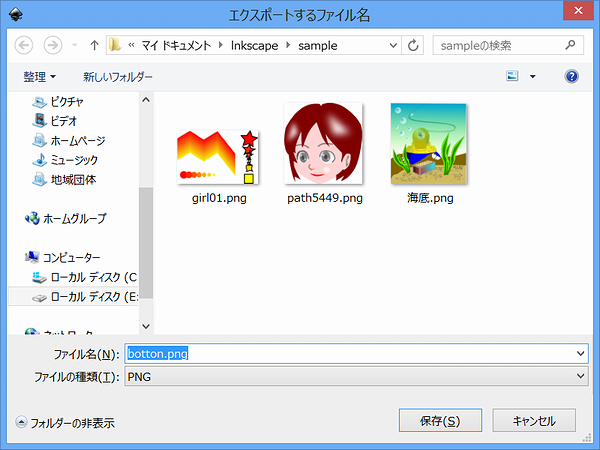The image size is (600, 450).
Task: Click the Forward navigation arrow
Action: [52, 45]
